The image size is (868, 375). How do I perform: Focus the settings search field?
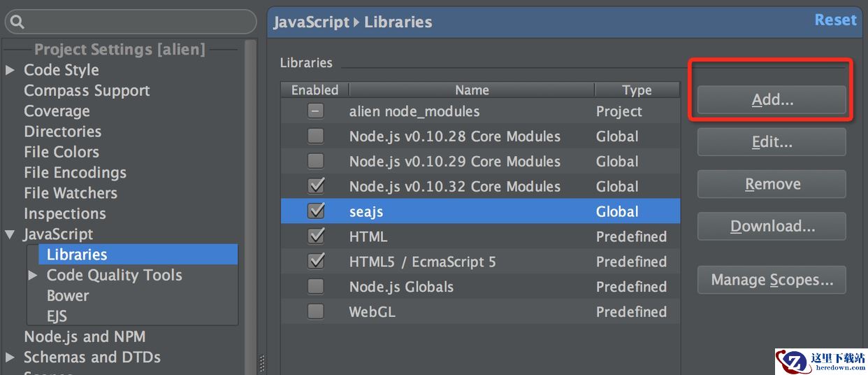pos(131,22)
